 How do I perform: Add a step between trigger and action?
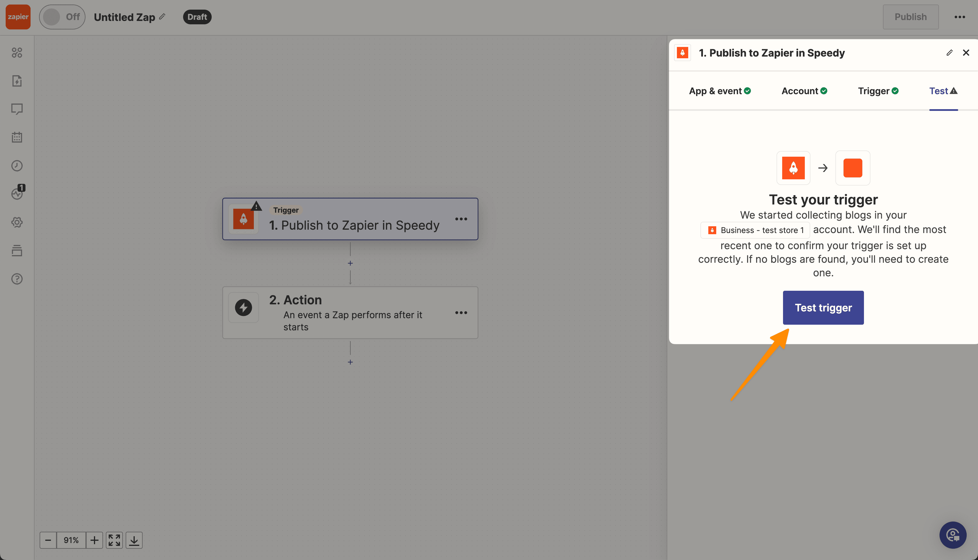click(350, 264)
